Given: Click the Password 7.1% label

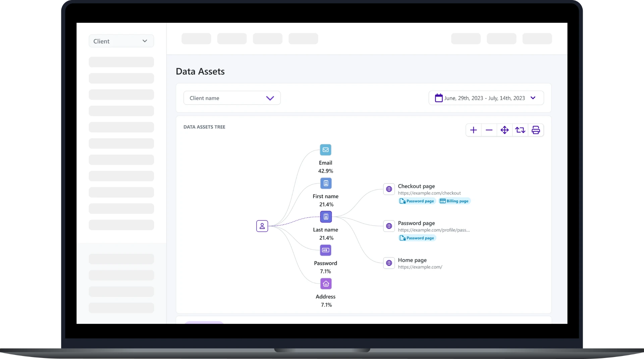Looking at the screenshot, I should 326,267.
